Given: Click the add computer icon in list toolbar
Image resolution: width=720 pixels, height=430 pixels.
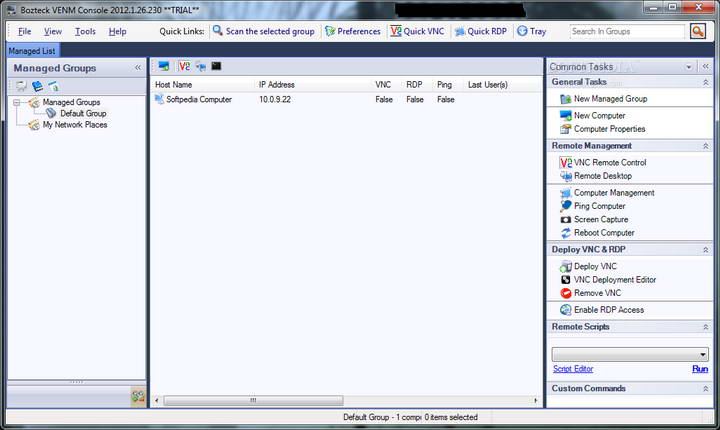Looking at the screenshot, I should pyautogui.click(x=164, y=66).
